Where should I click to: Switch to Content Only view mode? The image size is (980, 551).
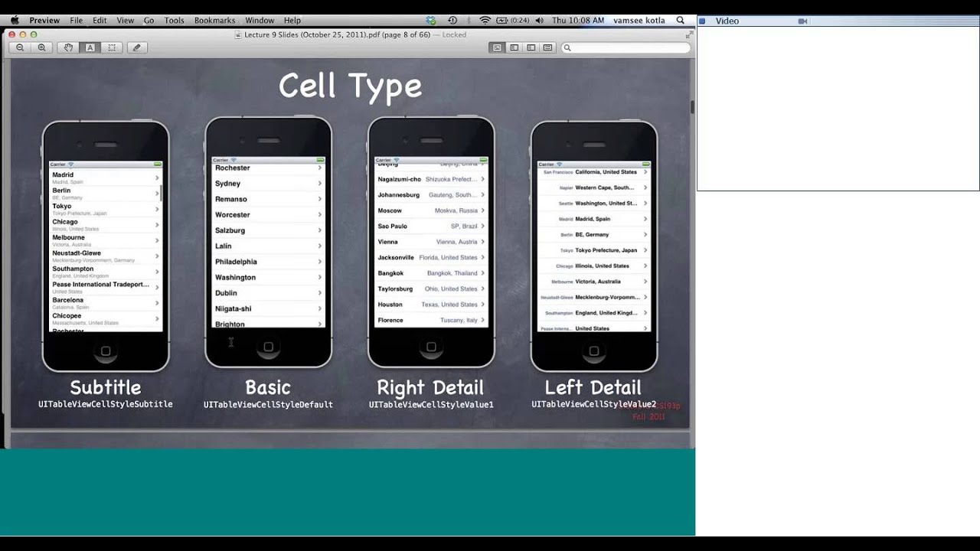pos(497,47)
